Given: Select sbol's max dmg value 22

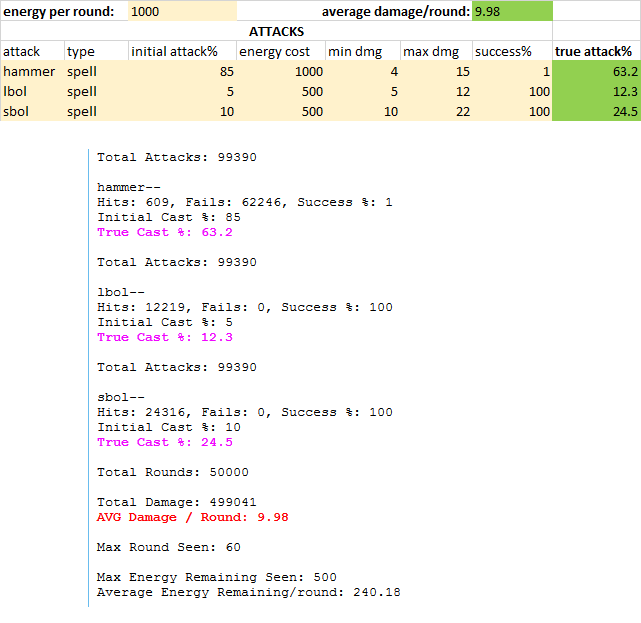Looking at the screenshot, I should pyautogui.click(x=437, y=111).
